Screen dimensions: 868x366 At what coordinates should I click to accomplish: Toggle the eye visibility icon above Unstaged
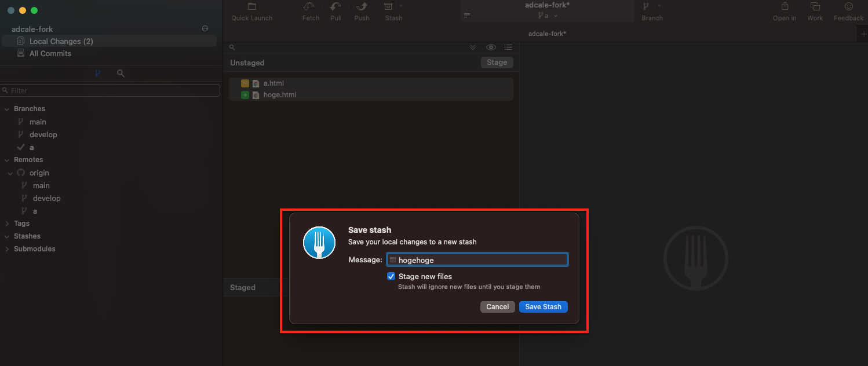(491, 47)
